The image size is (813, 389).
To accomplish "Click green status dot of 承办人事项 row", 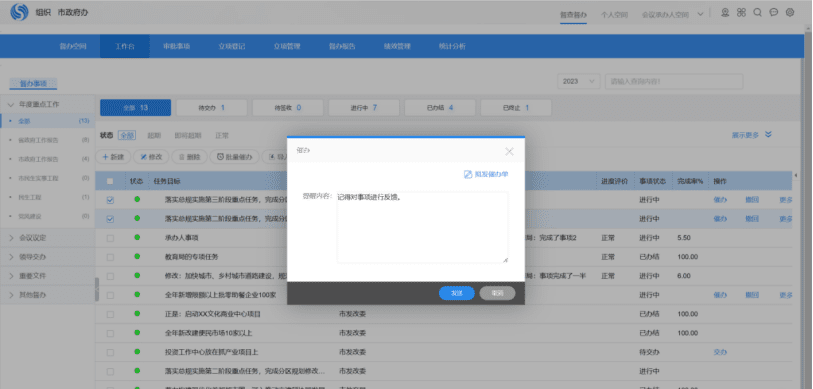I will (137, 238).
